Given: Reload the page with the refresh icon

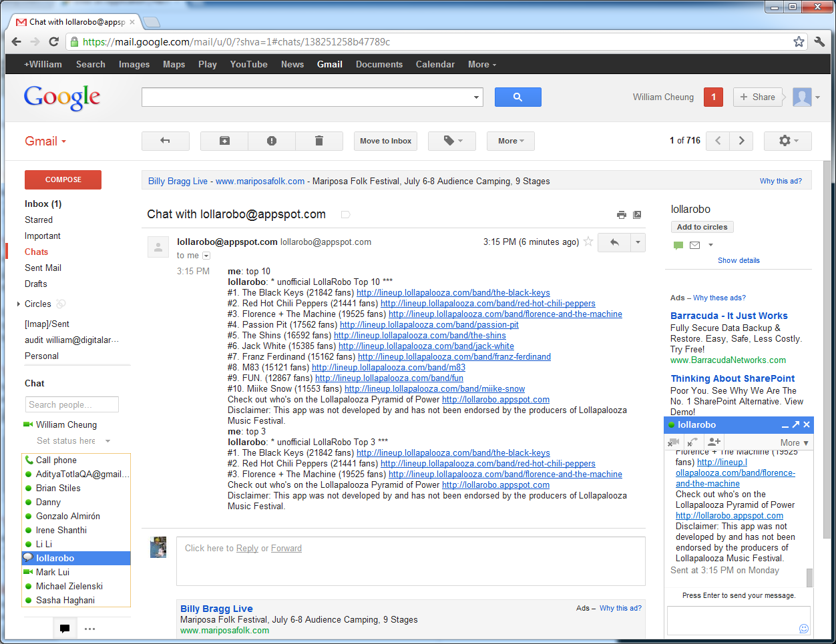Looking at the screenshot, I should [x=54, y=41].
